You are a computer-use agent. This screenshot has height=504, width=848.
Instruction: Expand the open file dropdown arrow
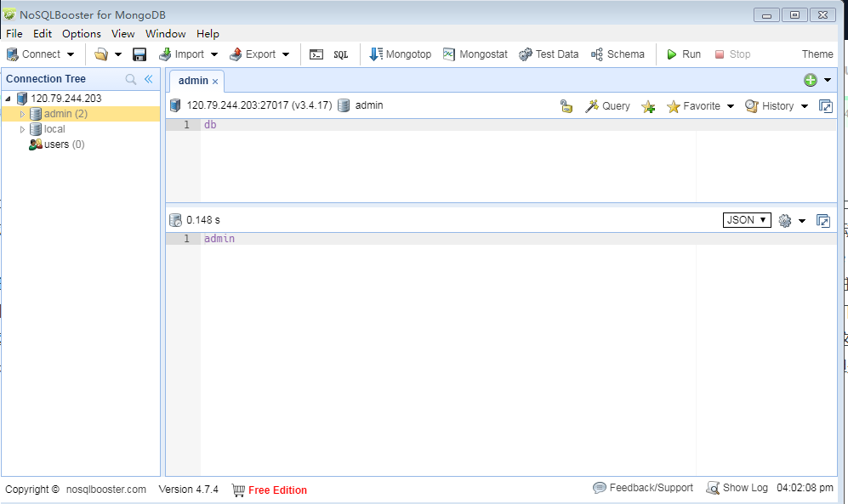point(118,54)
